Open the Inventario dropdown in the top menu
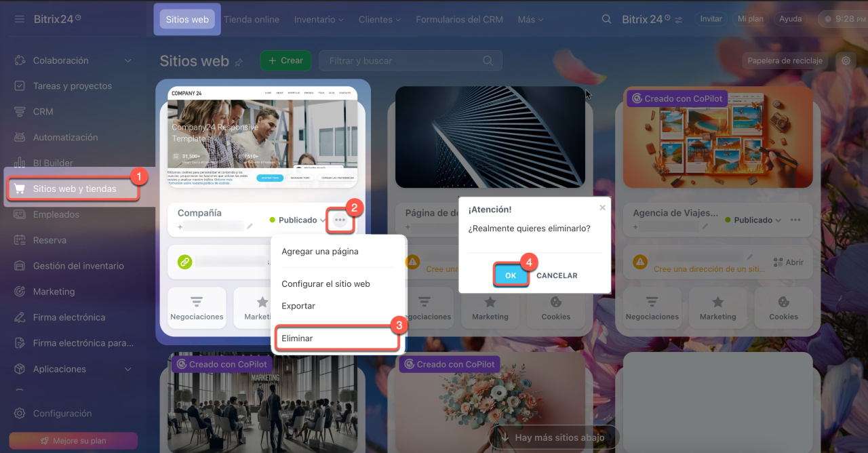Screen dimensions: 868x453 (319, 20)
